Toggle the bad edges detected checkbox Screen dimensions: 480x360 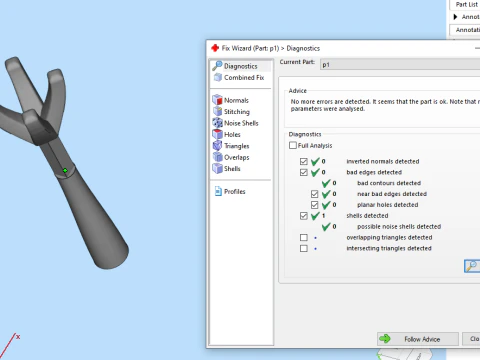pos(303,172)
